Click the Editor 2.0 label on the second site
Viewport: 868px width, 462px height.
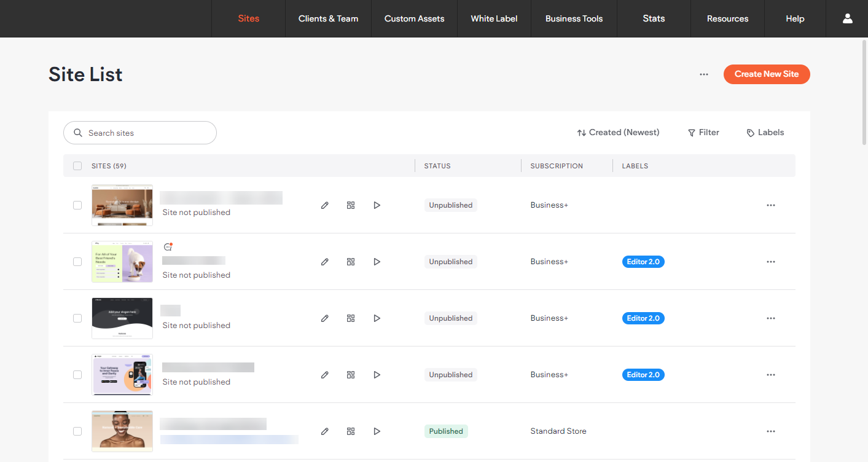(643, 261)
